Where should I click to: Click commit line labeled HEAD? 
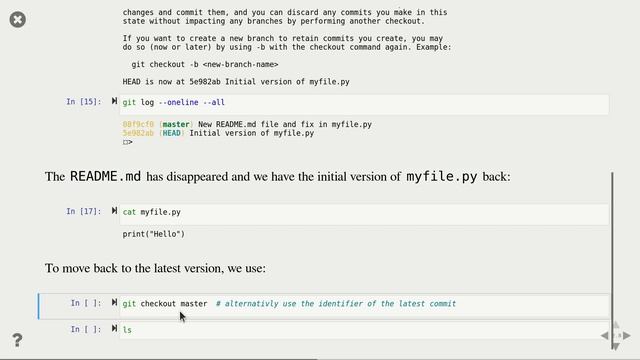(x=218, y=133)
